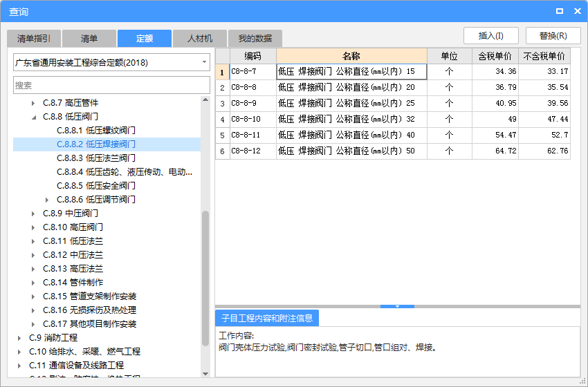The height and width of the screenshot is (387, 588).
Task: Expand the C.8.17 其他项目制作安装 node
Action: 33,324
